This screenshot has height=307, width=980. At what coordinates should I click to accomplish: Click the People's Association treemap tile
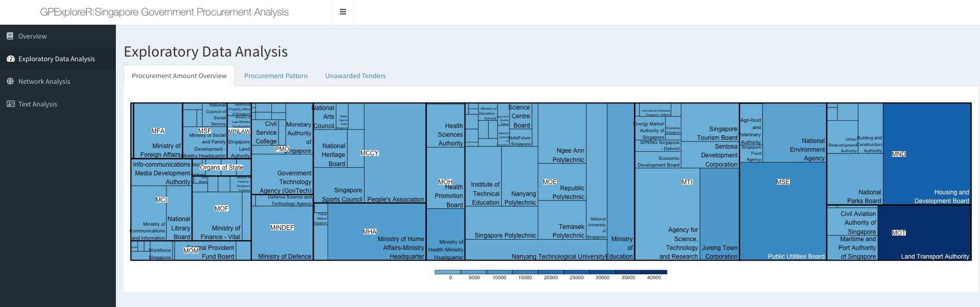(395, 153)
